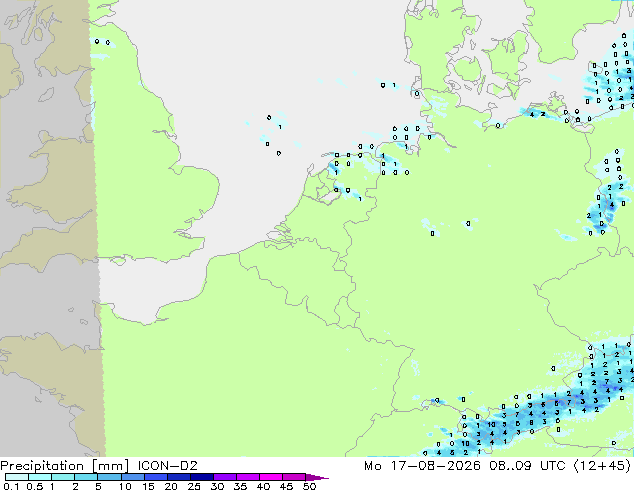The height and width of the screenshot is (490, 634).
Task: Click the legend value "15"
Action: point(148,486)
